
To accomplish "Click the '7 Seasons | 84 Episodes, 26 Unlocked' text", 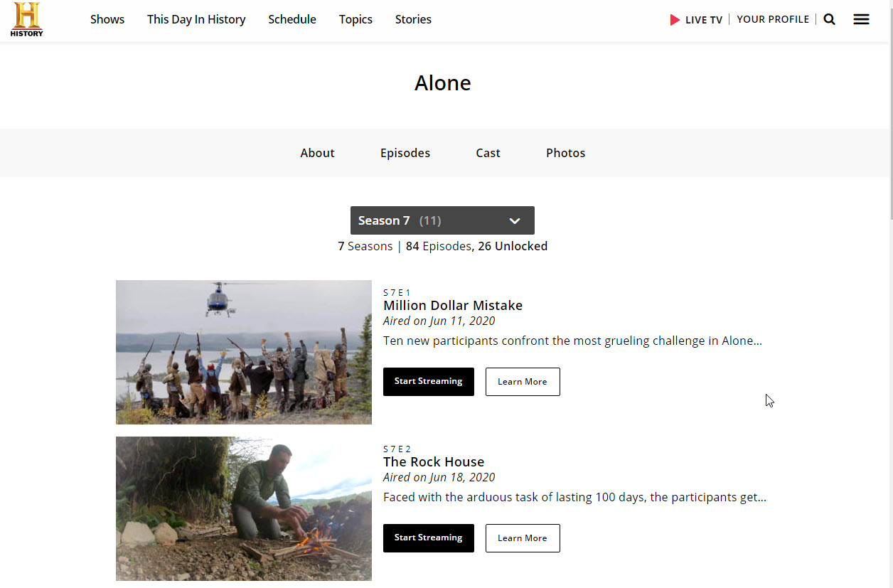I will point(442,246).
